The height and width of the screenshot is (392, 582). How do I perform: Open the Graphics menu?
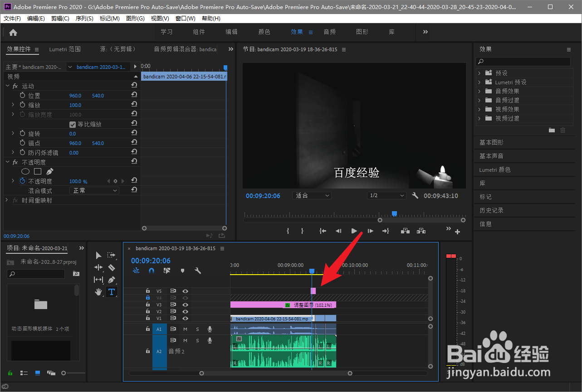pyautogui.click(x=135, y=19)
